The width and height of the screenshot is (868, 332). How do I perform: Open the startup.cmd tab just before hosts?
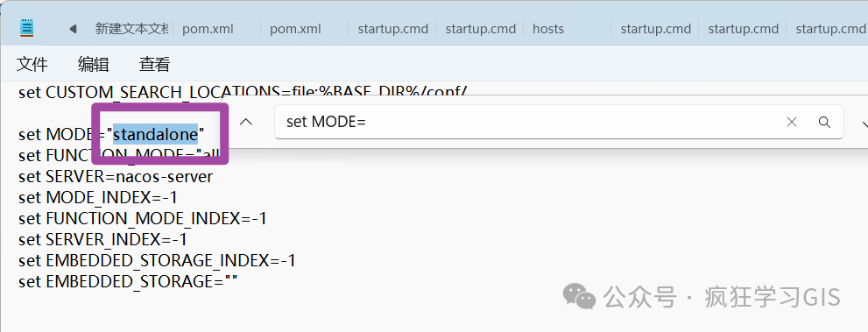[480, 29]
